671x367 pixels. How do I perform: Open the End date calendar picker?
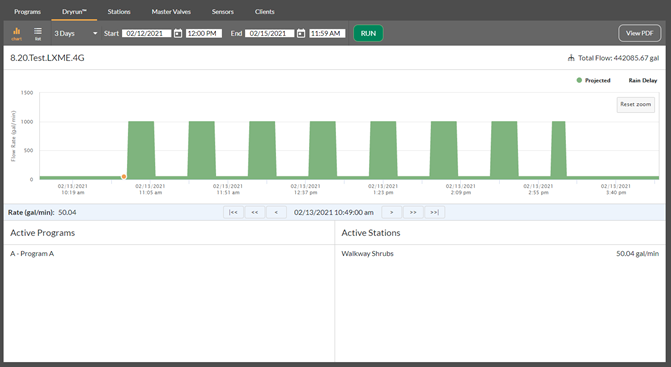301,33
